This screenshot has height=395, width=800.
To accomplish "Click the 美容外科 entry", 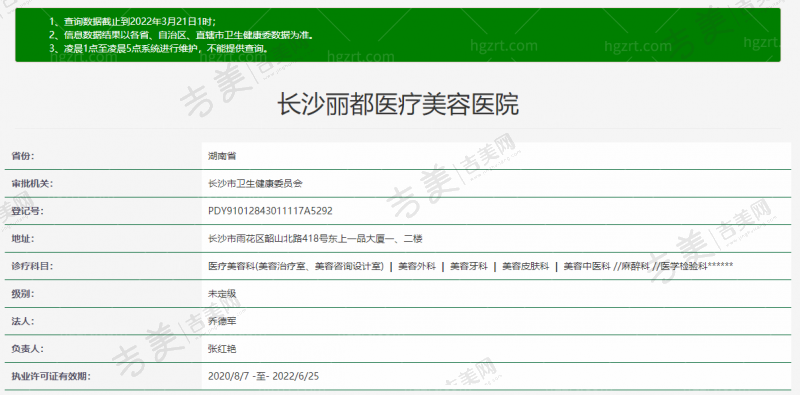I will 417,266.
